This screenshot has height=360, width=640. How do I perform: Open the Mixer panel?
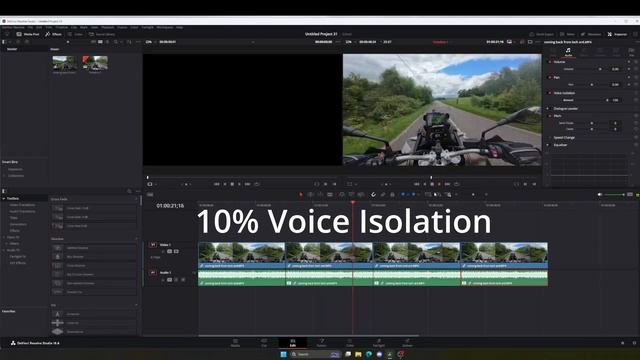click(x=567, y=34)
